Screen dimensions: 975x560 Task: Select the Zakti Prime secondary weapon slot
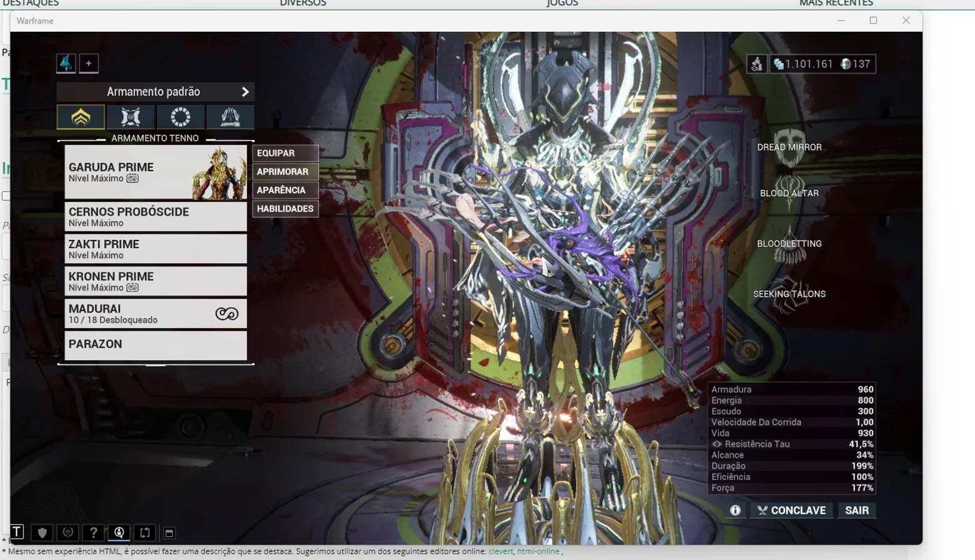[x=156, y=249]
